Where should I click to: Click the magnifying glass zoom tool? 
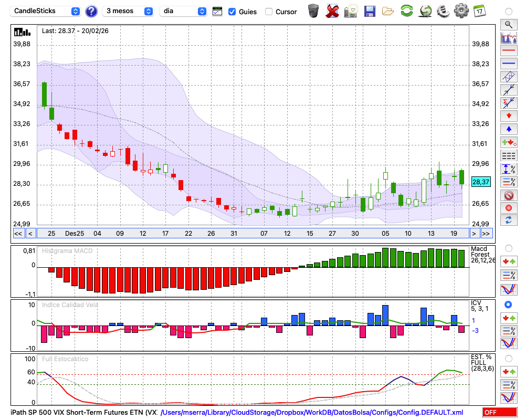click(x=508, y=24)
